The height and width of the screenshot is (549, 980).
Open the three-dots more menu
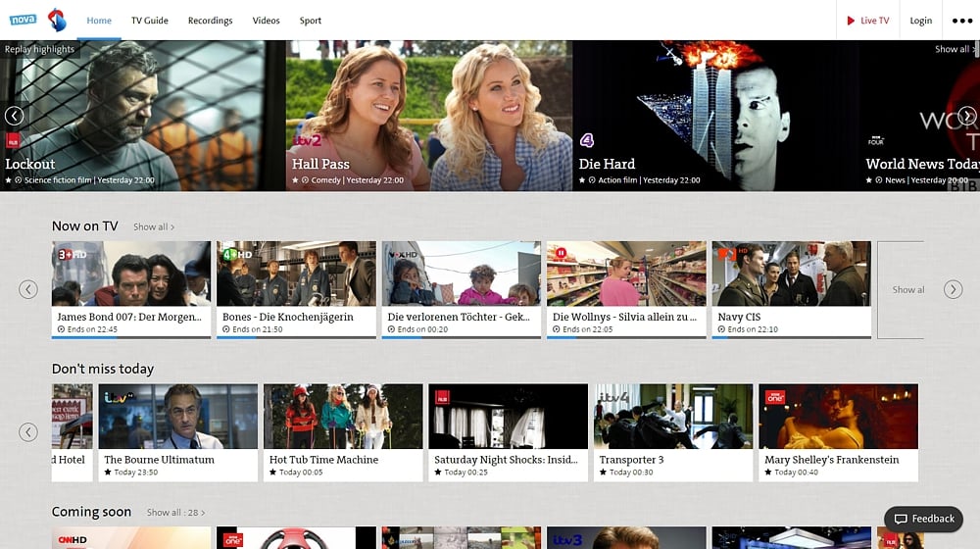pyautogui.click(x=962, y=21)
